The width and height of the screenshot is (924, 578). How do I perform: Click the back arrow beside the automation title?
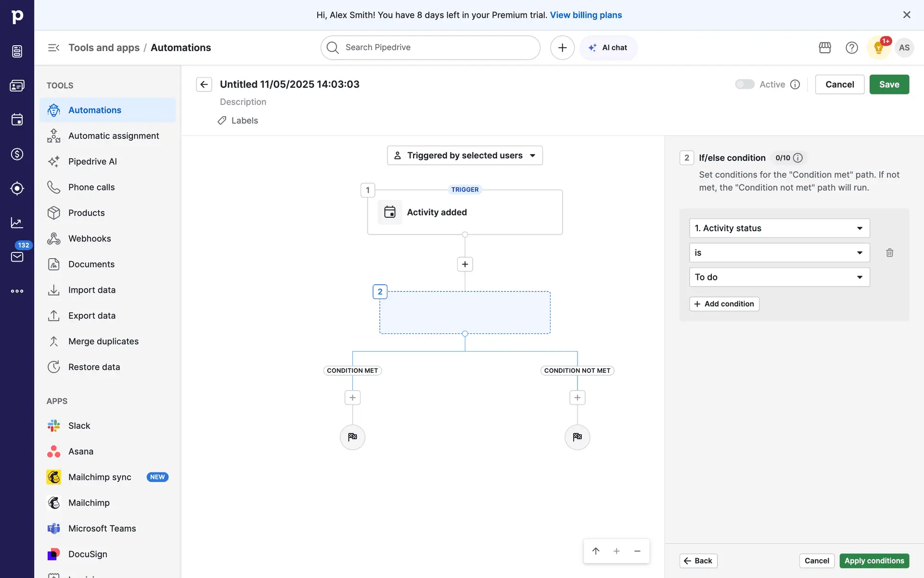pyautogui.click(x=204, y=84)
